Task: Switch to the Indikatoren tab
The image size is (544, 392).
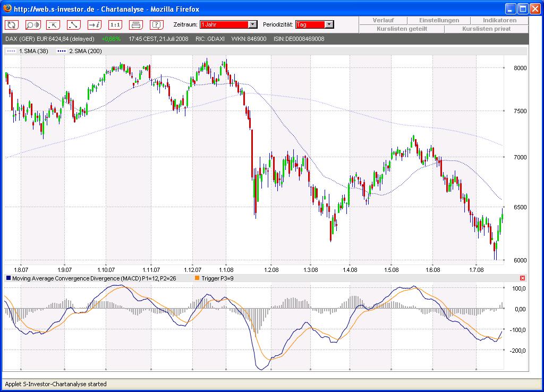Action: click(x=499, y=21)
